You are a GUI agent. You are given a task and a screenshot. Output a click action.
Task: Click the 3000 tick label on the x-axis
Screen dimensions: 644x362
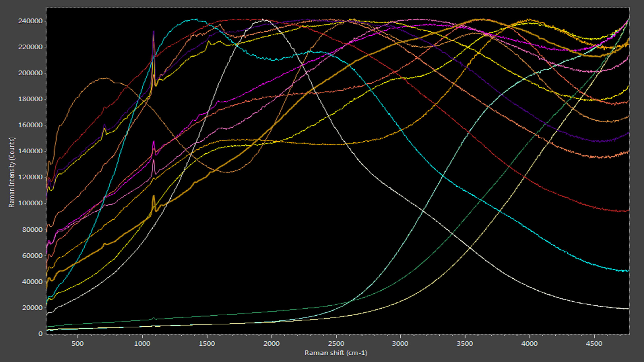[400, 343]
